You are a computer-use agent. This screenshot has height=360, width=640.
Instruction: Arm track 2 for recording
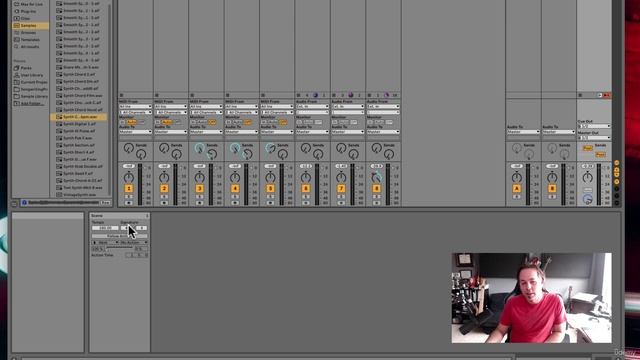[164, 202]
